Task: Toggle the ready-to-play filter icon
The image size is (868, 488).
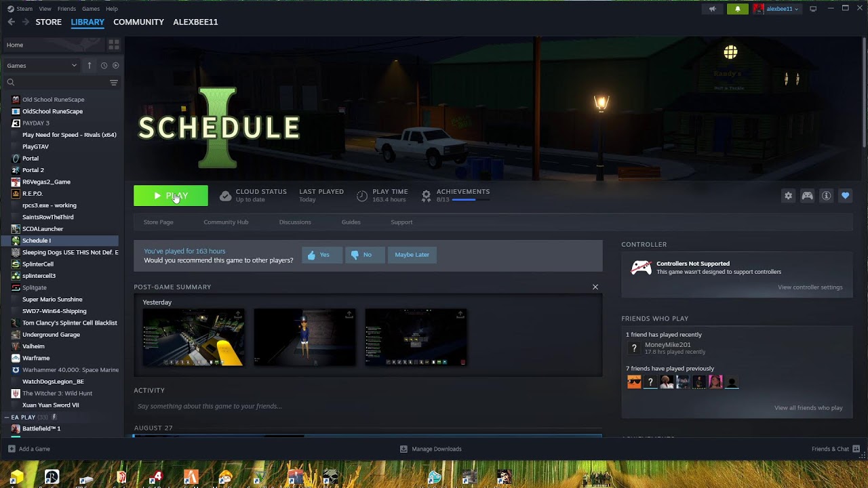Action: point(115,65)
